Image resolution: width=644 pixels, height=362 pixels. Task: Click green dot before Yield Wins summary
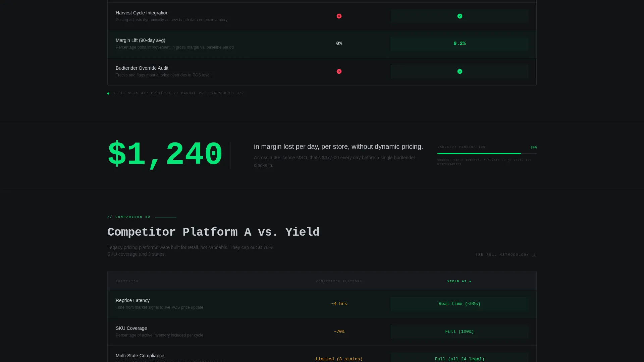click(108, 94)
